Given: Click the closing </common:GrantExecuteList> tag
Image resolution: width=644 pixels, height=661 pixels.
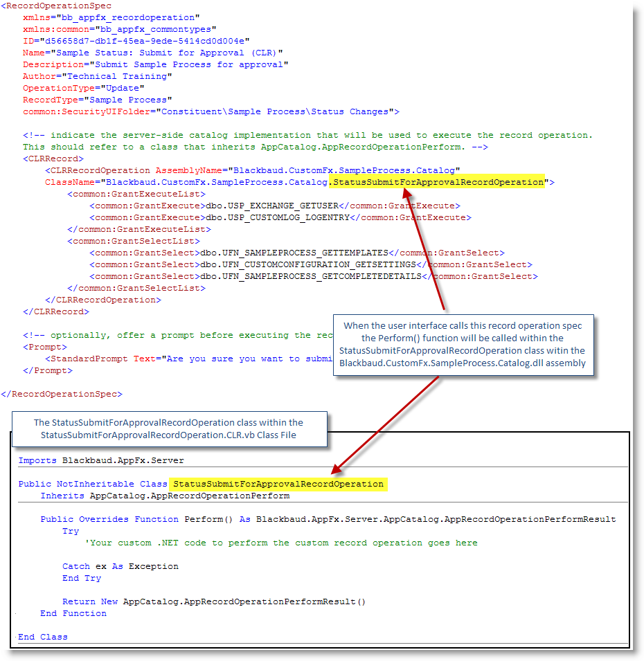Looking at the screenshot, I should click(139, 230).
